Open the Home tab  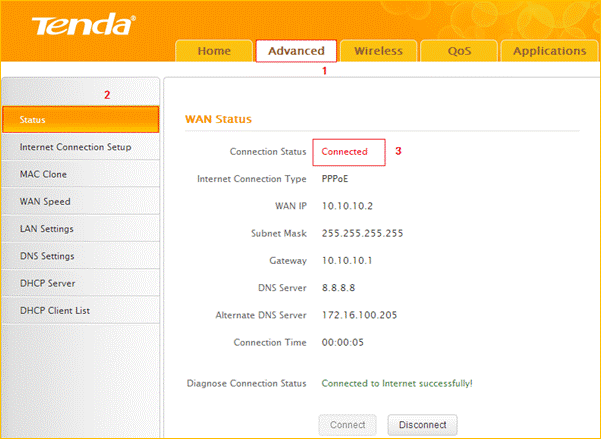pyautogui.click(x=213, y=51)
